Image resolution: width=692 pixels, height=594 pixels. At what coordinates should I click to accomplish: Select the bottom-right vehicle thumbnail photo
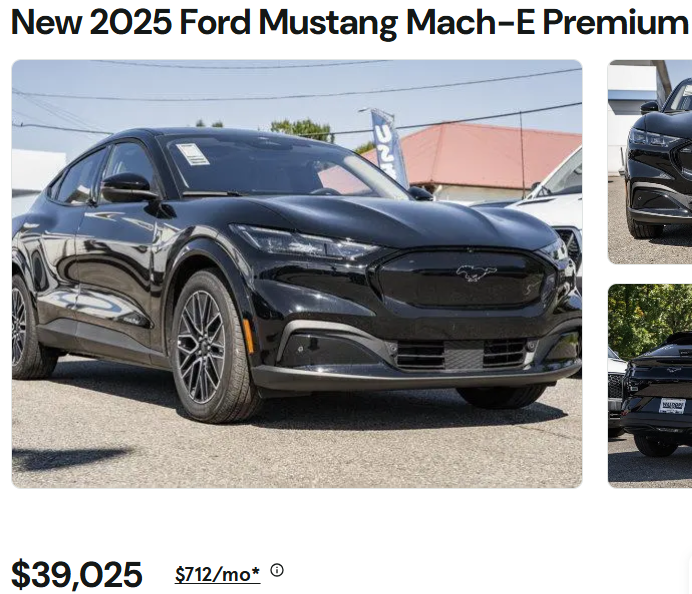pos(650,385)
